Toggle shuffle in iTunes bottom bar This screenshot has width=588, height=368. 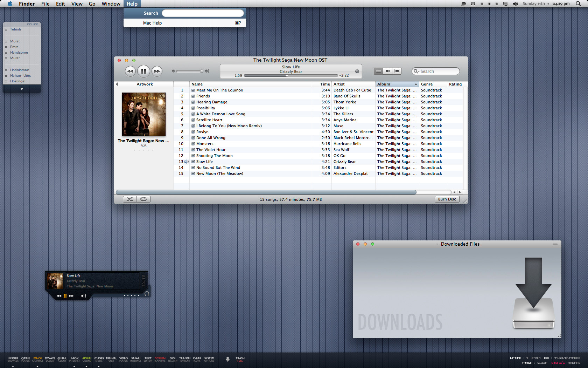[x=130, y=199]
